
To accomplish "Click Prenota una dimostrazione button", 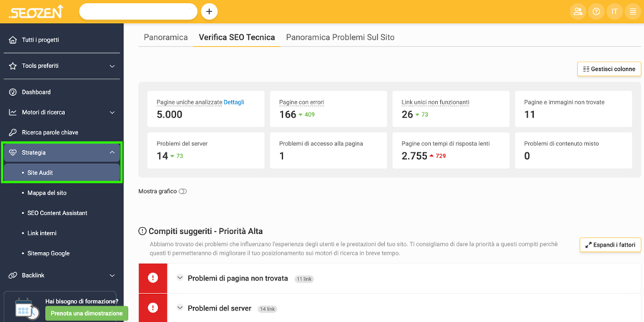I will pos(87,313).
